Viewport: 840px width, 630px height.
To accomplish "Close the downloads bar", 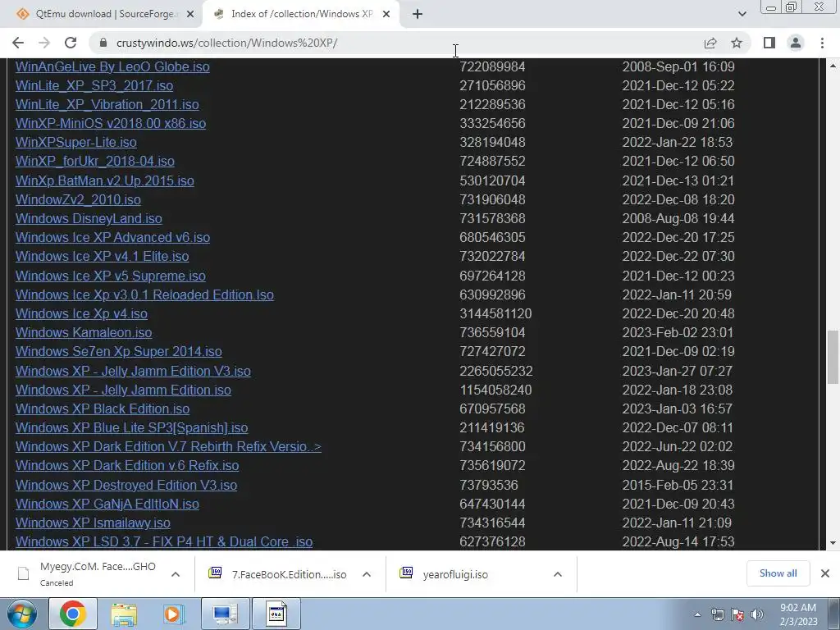I will (x=825, y=573).
